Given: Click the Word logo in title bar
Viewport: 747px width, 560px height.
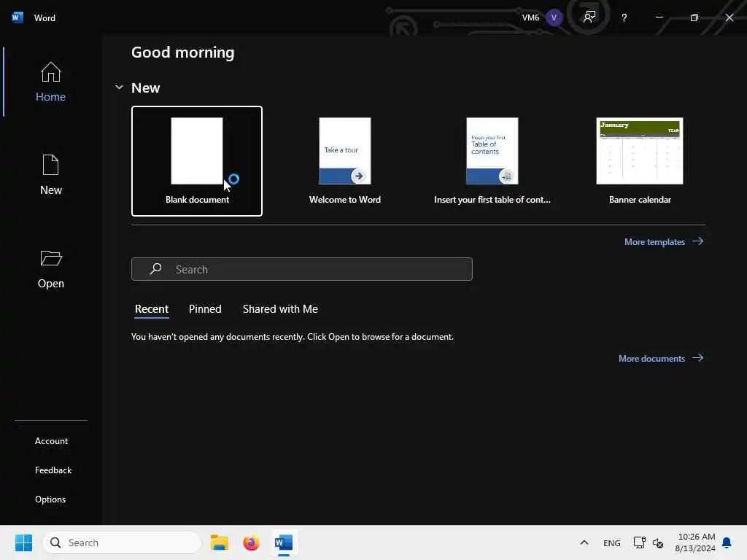Looking at the screenshot, I should point(18,17).
